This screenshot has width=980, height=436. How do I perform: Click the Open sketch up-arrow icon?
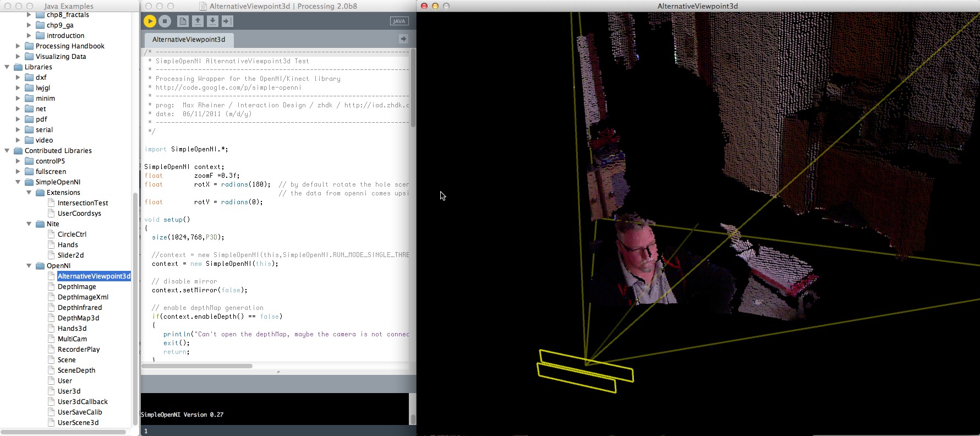click(x=198, y=21)
